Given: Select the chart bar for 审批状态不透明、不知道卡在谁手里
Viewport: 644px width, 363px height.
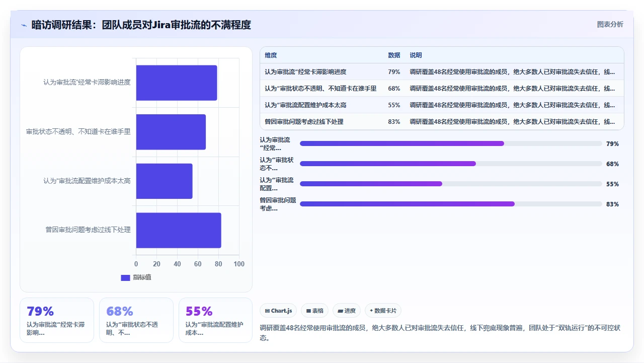Looking at the screenshot, I should (x=171, y=132).
